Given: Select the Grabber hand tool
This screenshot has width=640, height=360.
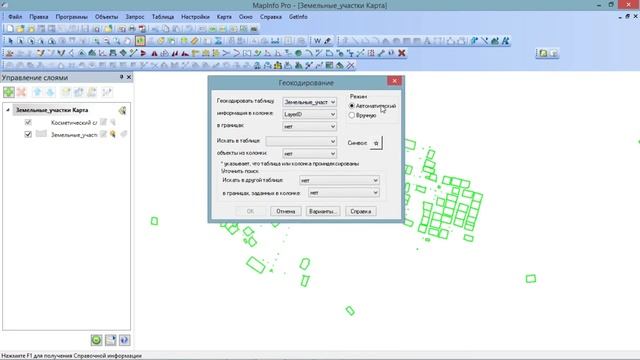Looking at the screenshot, I should [127, 41].
